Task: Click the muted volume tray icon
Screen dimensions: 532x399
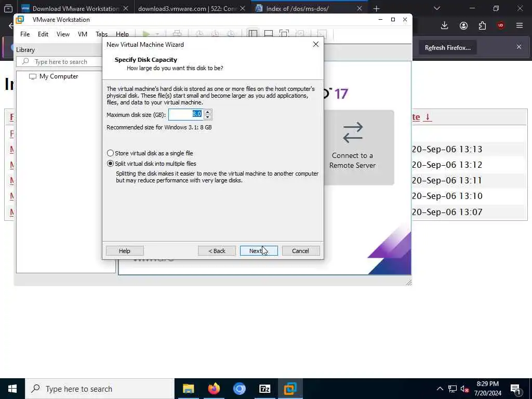Action: [x=465, y=389]
